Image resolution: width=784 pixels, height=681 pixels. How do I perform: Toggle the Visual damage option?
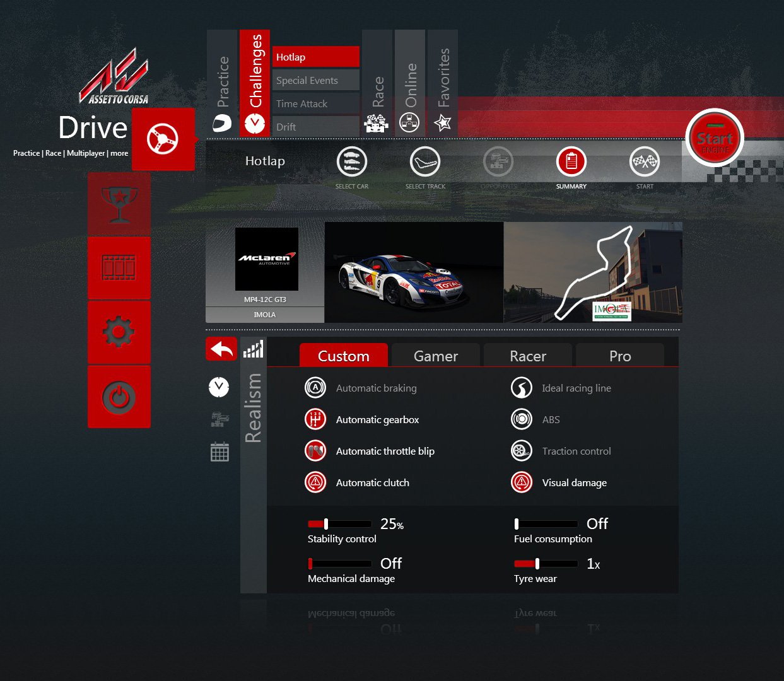522,482
